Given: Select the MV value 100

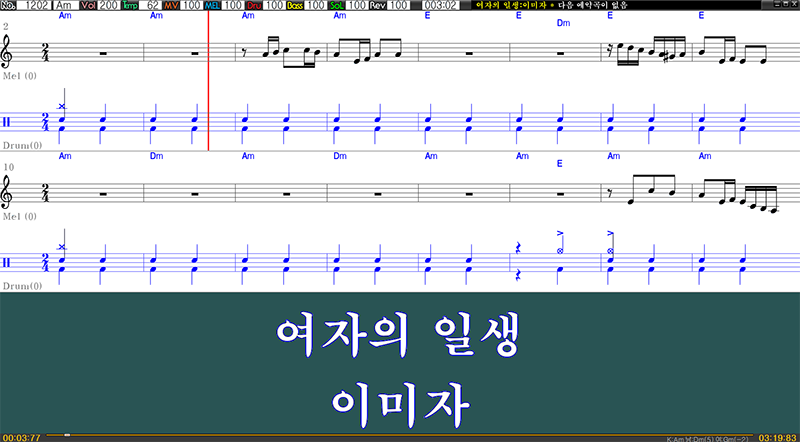Looking at the screenshot, I should click(x=192, y=5).
